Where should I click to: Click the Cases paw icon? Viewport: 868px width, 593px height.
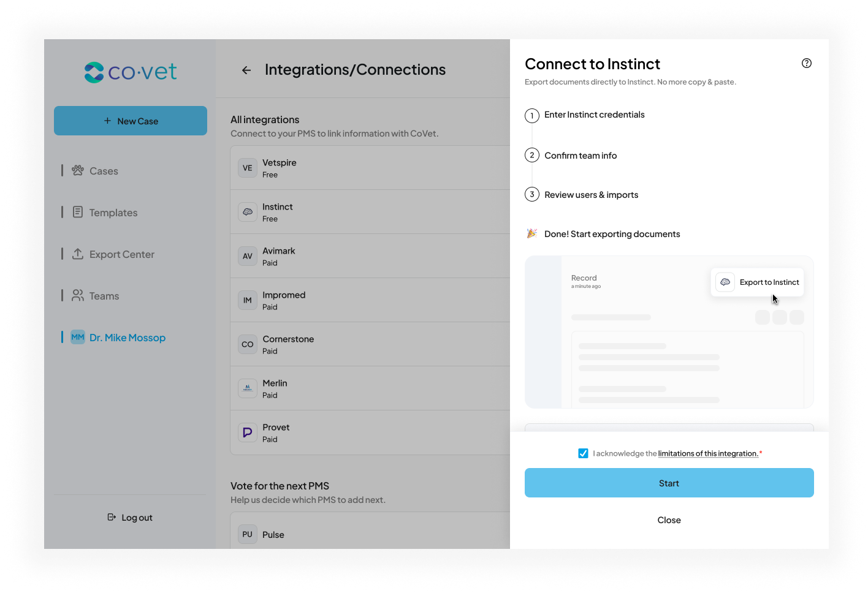(78, 170)
